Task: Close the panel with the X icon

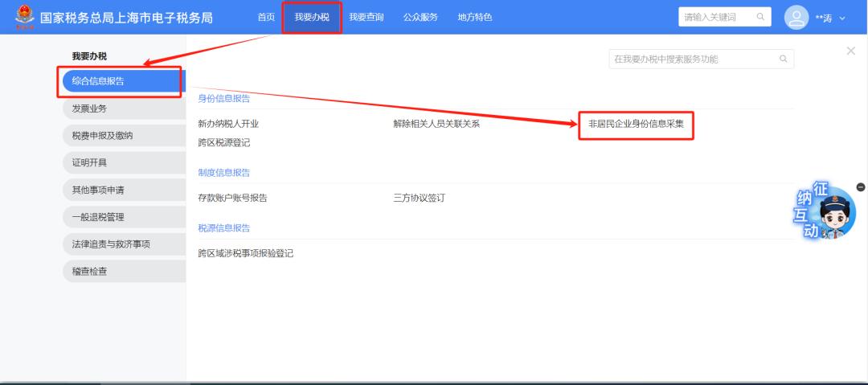Action: pyautogui.click(x=851, y=51)
